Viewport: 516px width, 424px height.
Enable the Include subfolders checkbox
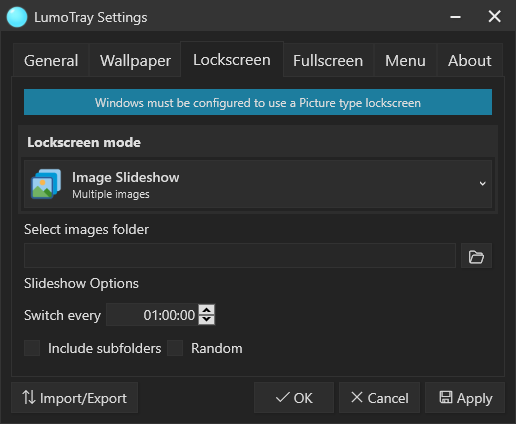(x=32, y=348)
